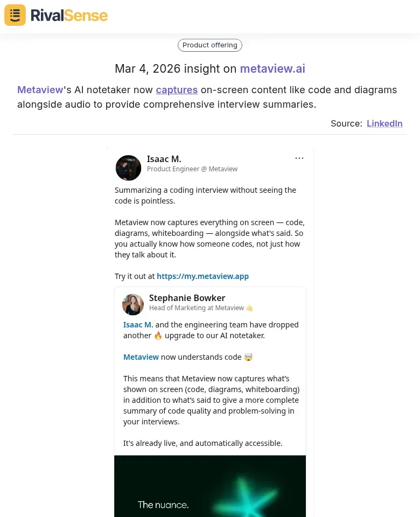Select Isaac M.'s name on the post
420x517 pixels.
point(164,159)
